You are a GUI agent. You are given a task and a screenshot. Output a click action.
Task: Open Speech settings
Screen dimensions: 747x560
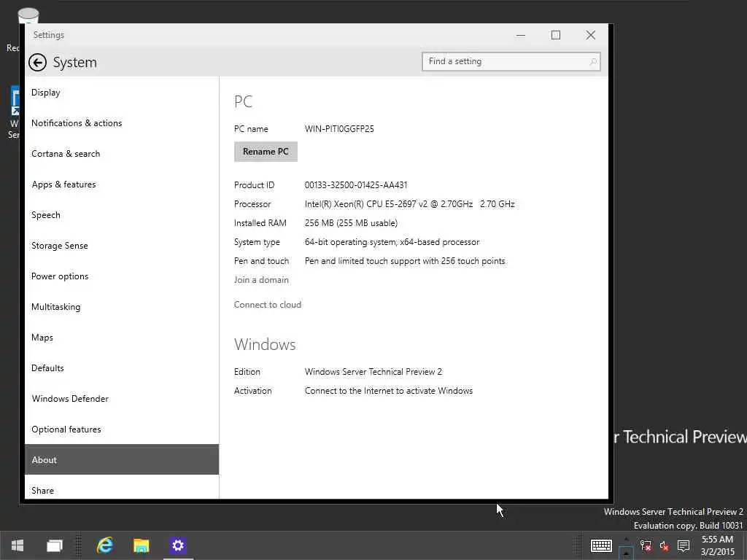122,215
